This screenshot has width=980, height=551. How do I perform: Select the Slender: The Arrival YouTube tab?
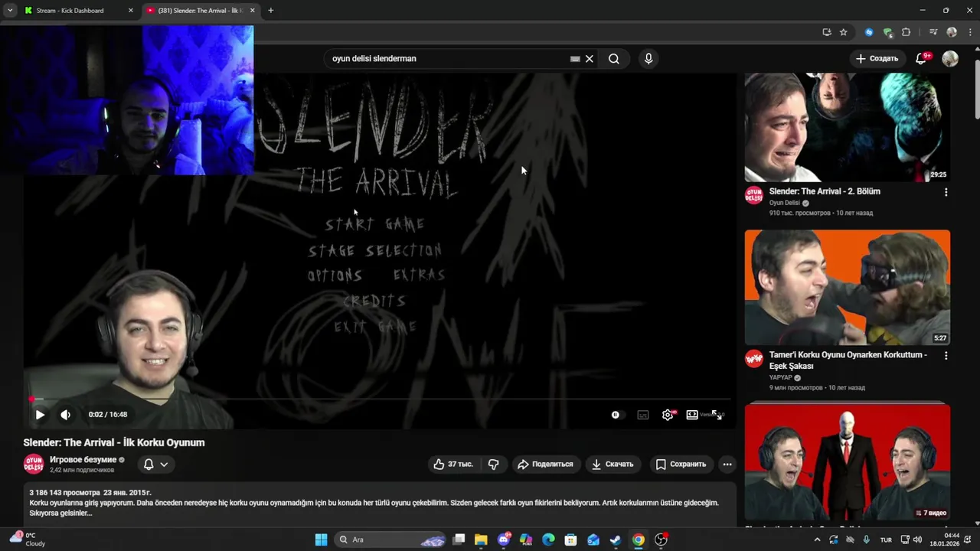(x=199, y=11)
